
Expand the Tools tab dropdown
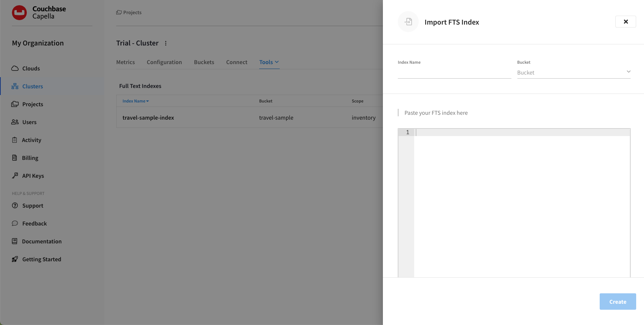(x=269, y=62)
